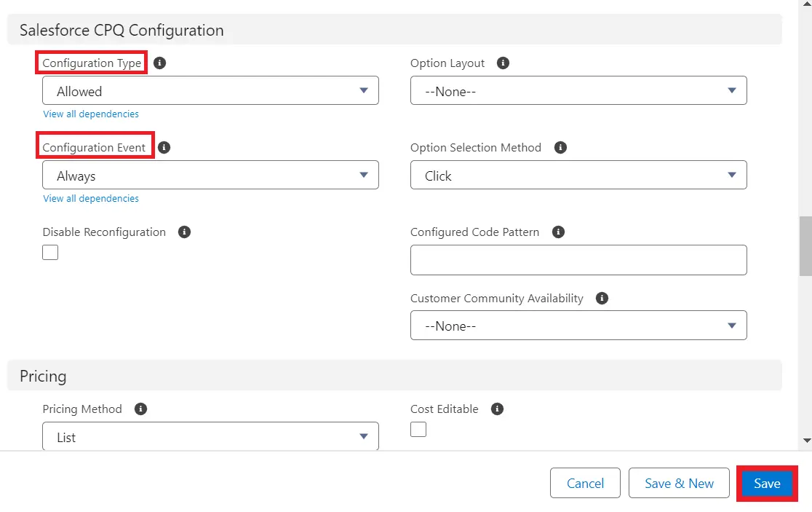
Task: Click info icon next to Configuration Type
Action: [x=160, y=63]
